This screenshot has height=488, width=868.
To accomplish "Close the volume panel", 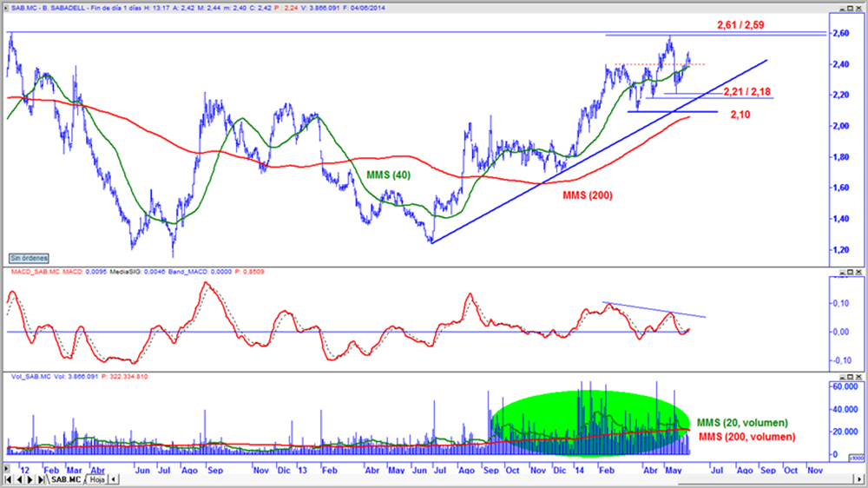I will click(858, 377).
